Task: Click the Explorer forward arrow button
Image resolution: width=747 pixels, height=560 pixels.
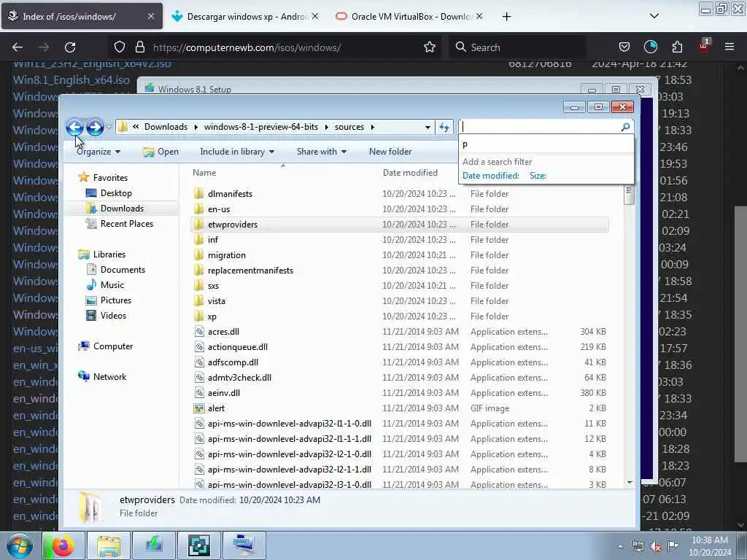Action: [95, 127]
